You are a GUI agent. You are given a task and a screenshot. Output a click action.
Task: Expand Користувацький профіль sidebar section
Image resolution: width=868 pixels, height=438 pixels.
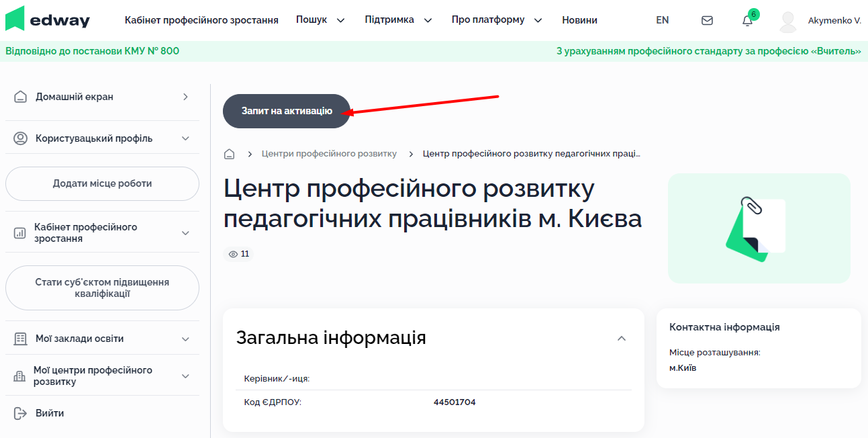coord(186,138)
